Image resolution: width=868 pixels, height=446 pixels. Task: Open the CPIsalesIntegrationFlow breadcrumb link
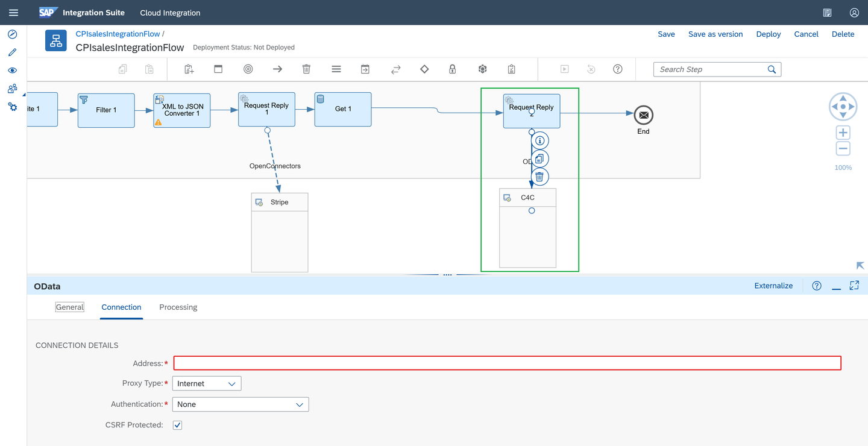[x=118, y=34]
